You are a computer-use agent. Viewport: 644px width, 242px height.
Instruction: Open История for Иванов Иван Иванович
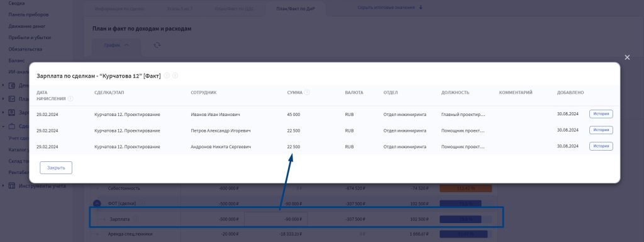(x=601, y=114)
